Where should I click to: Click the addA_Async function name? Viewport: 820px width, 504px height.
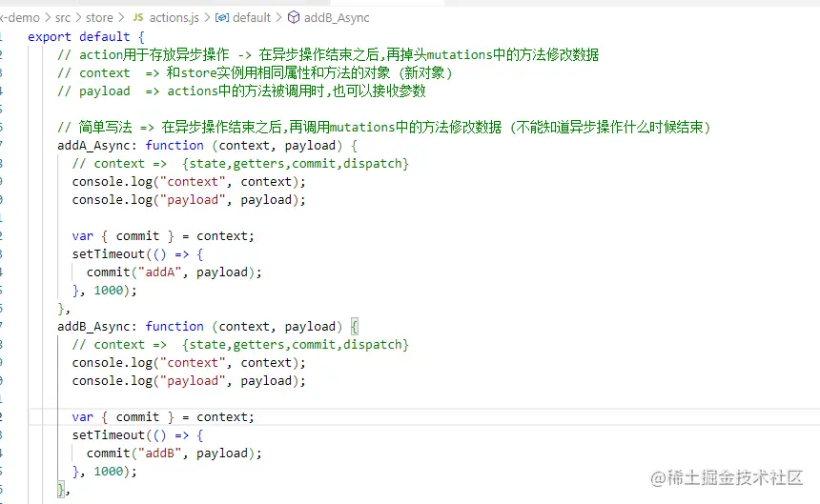coord(93,145)
